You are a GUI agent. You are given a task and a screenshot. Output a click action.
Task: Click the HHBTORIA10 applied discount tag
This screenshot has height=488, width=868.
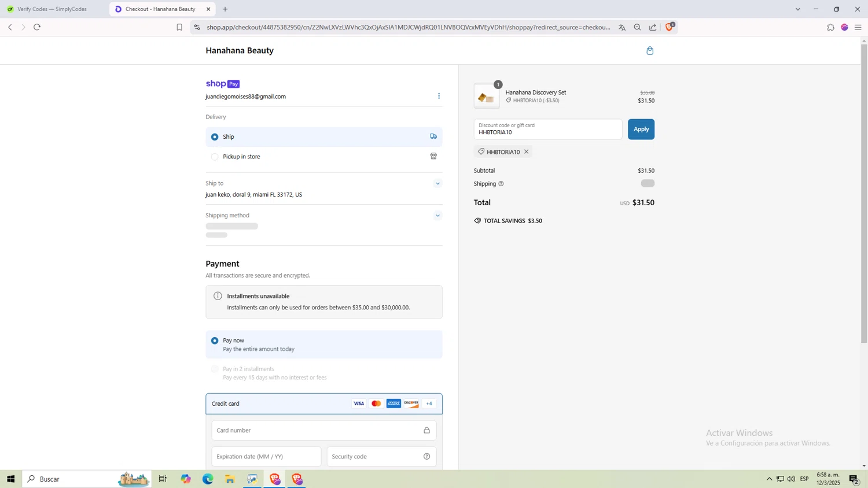point(503,152)
